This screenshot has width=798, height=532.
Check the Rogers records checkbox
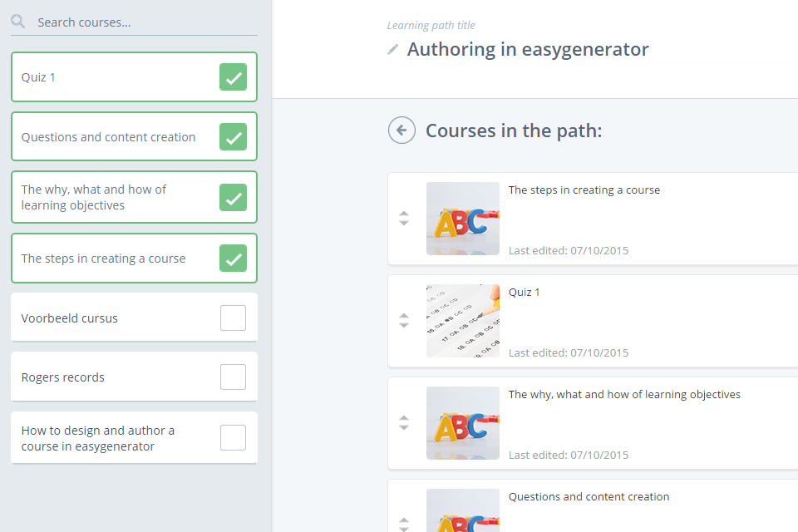coord(233,377)
